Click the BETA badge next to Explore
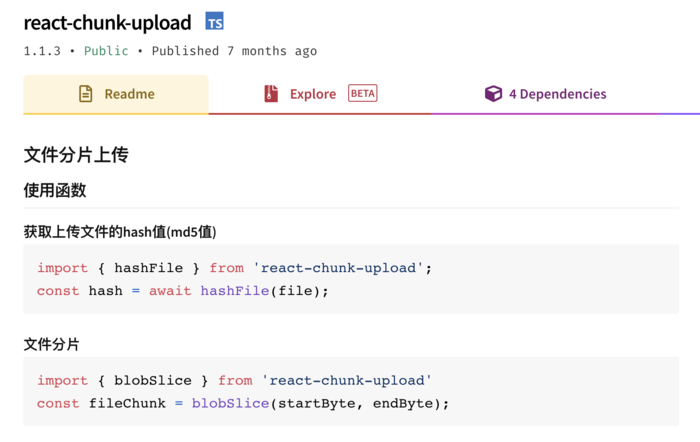Image resolution: width=700 pixels, height=442 pixels. pos(362,93)
